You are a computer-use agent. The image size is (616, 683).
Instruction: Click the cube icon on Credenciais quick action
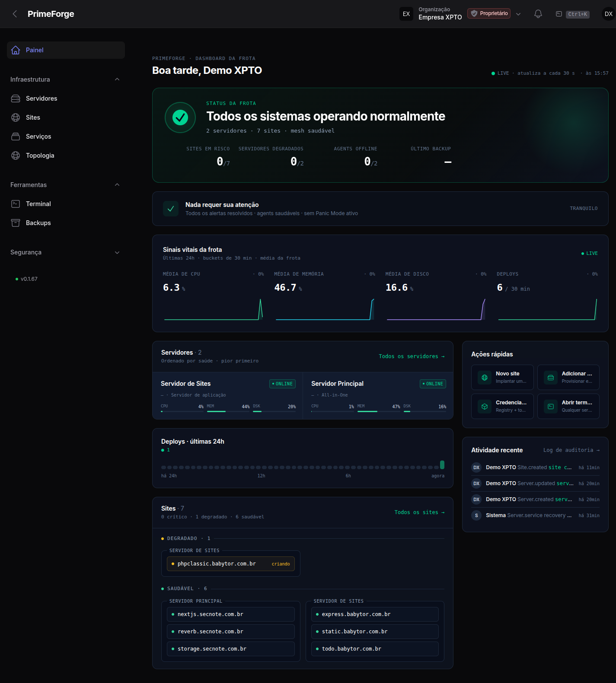(485, 407)
